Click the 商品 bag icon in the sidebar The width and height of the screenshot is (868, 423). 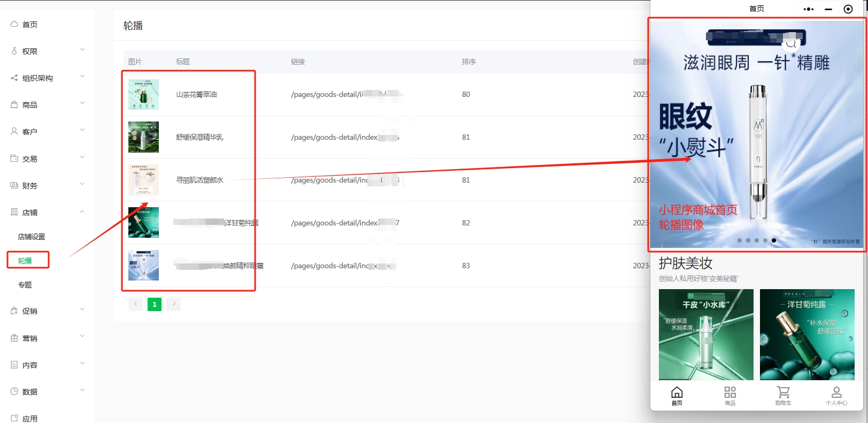point(14,104)
